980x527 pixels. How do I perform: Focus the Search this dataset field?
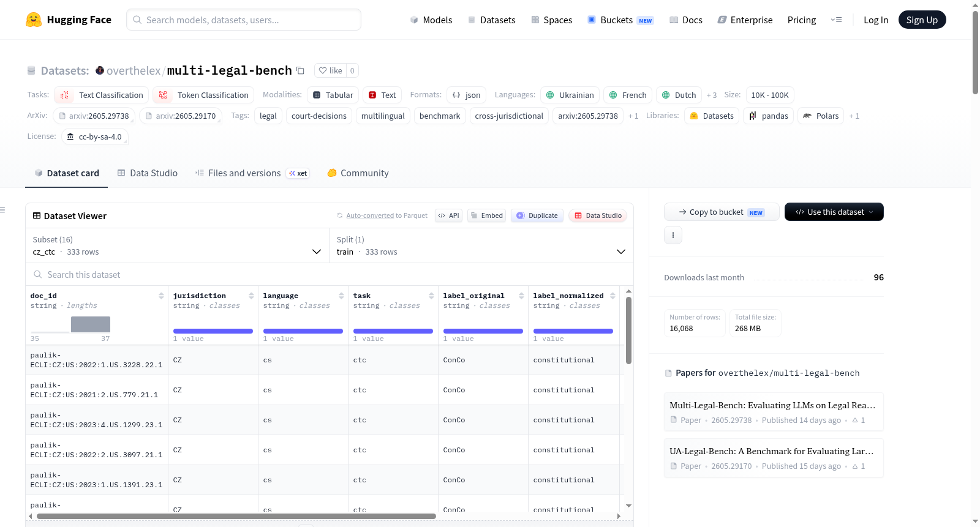tap(330, 274)
